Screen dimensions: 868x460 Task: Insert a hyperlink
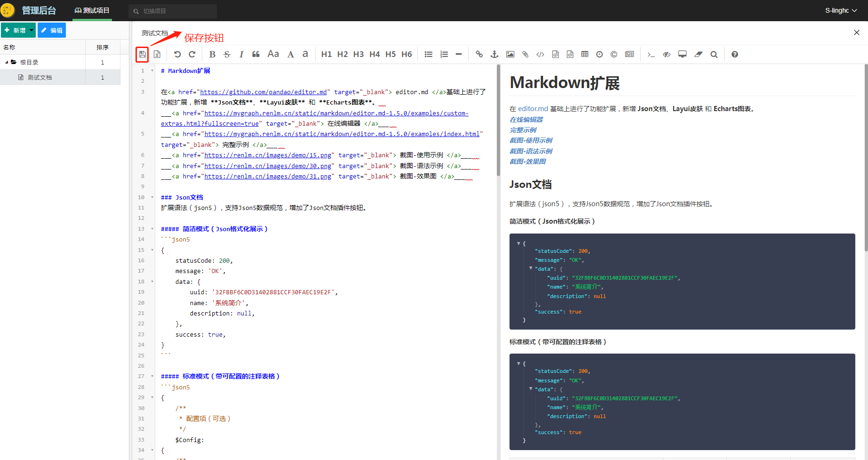(x=479, y=54)
